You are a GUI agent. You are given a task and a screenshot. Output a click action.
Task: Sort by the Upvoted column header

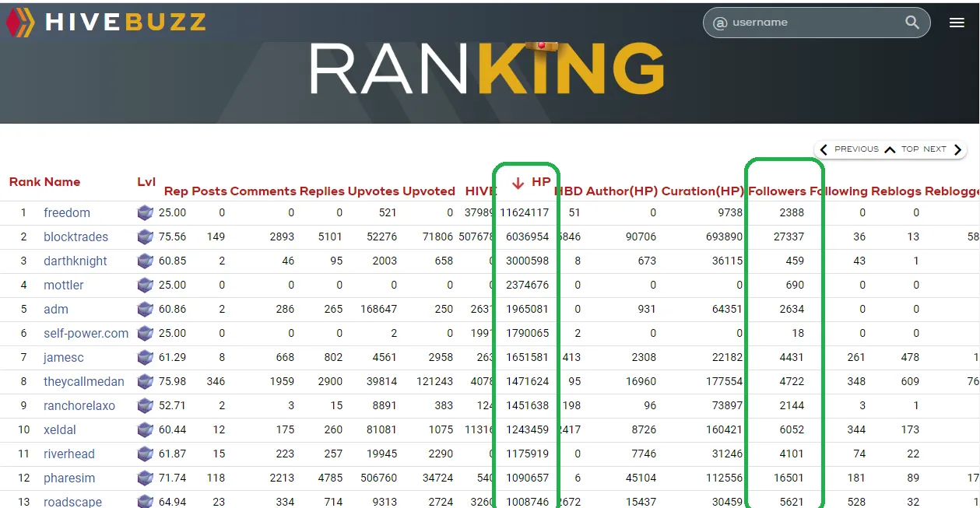[429, 191]
